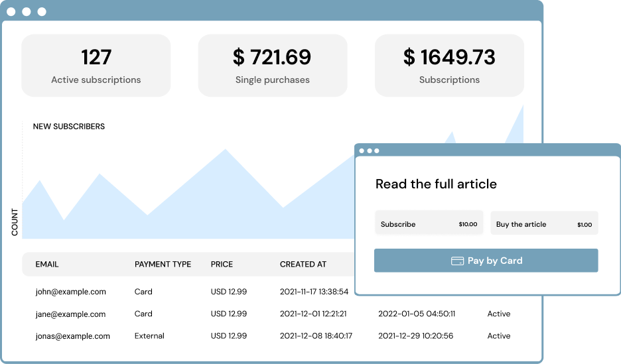This screenshot has height=364, width=621.
Task: Click the PRICE column header
Action: coord(222,264)
